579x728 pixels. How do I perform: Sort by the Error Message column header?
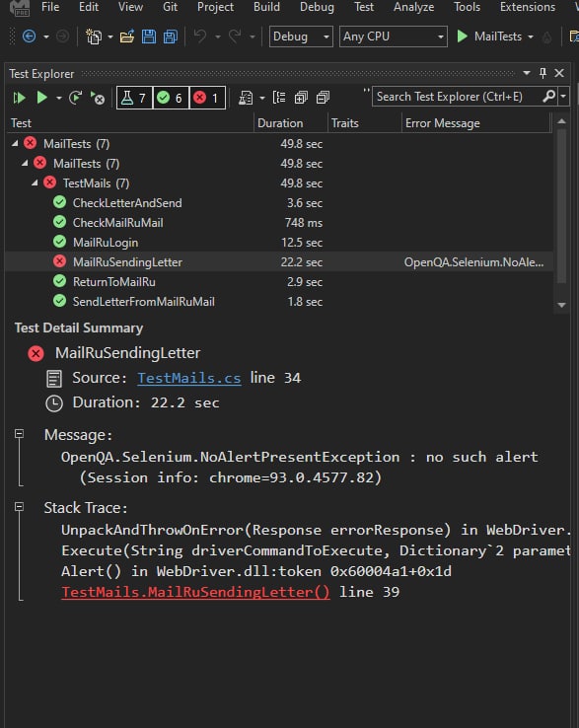(x=475, y=123)
